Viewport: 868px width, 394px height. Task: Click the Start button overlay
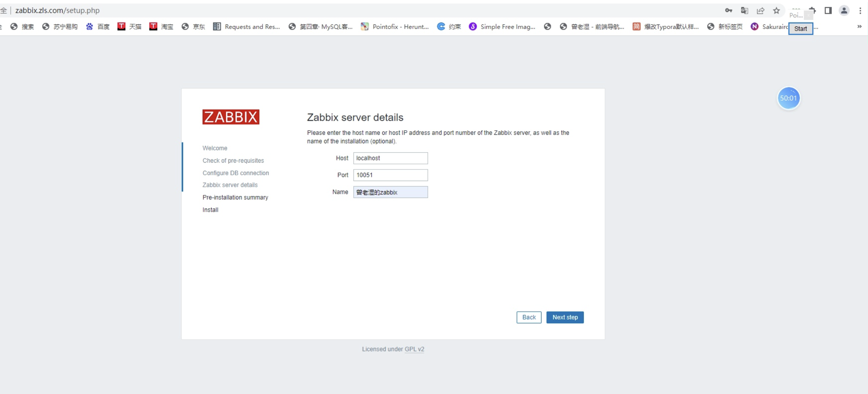800,29
